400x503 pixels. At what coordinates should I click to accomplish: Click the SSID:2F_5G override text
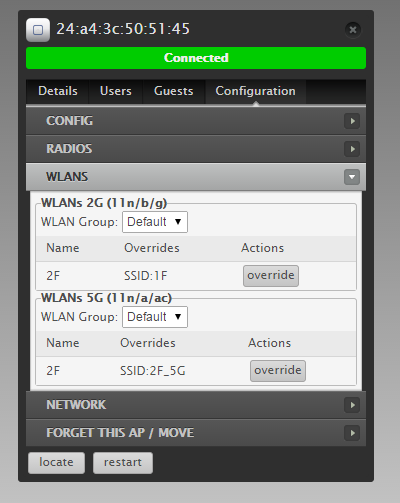[153, 371]
